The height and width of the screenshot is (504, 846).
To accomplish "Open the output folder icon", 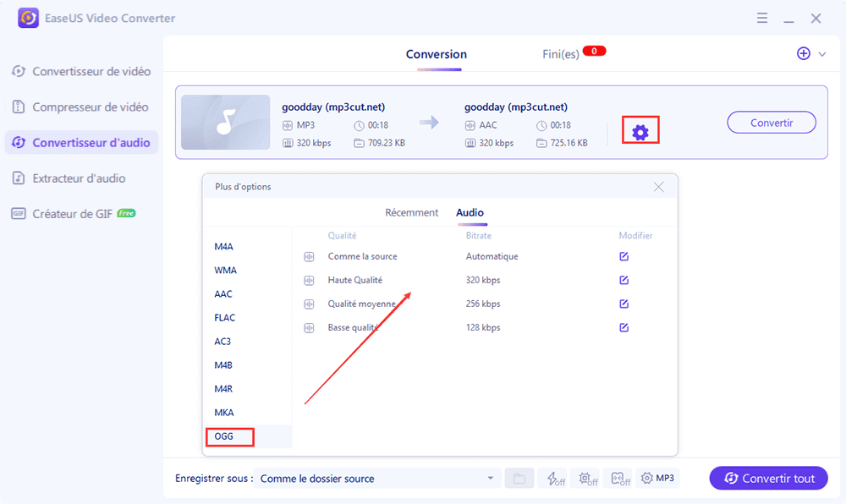I will tap(519, 479).
